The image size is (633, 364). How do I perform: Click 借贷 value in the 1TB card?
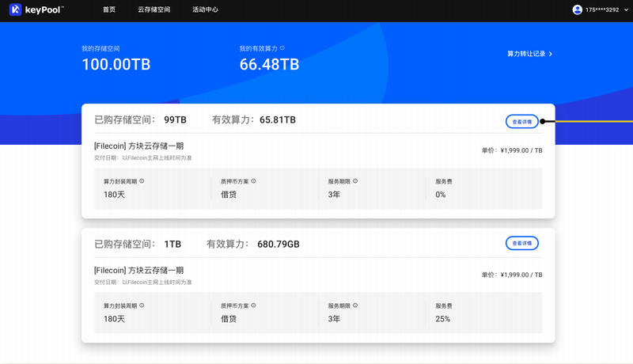229,319
